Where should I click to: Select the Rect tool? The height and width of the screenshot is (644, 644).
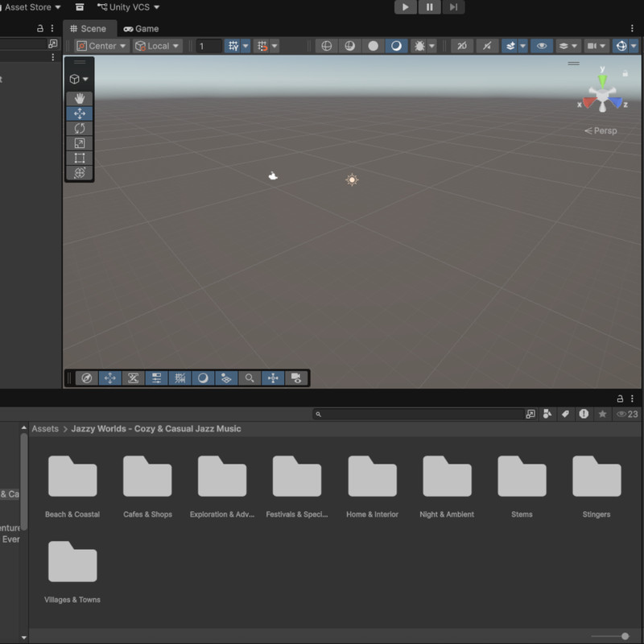tap(79, 158)
